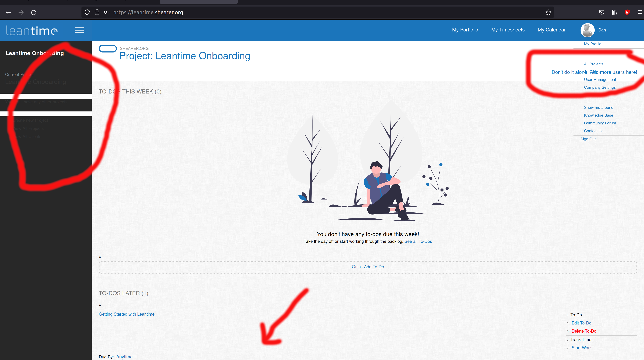Open the Pocket save icon
Viewport: 644px width, 360px height.
(602, 12)
